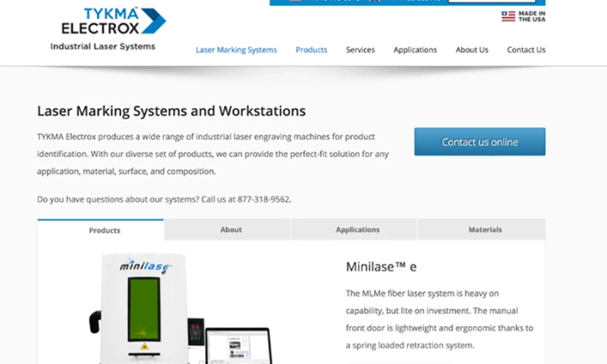Go to the About Us page
607x364 pixels.
click(472, 50)
